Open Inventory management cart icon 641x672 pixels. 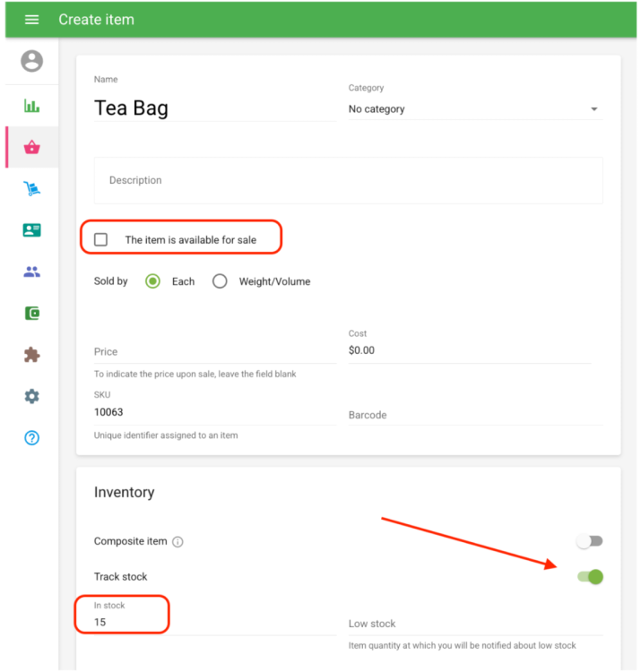tap(31, 188)
